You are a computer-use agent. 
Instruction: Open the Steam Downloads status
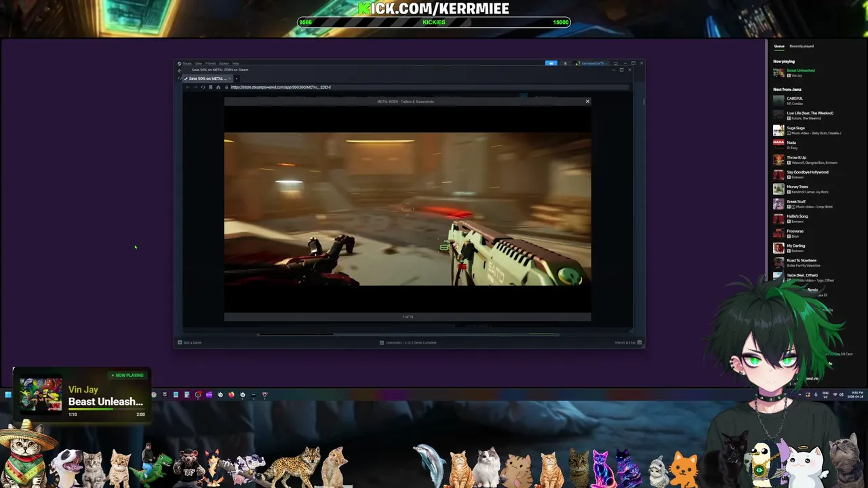pos(408,343)
